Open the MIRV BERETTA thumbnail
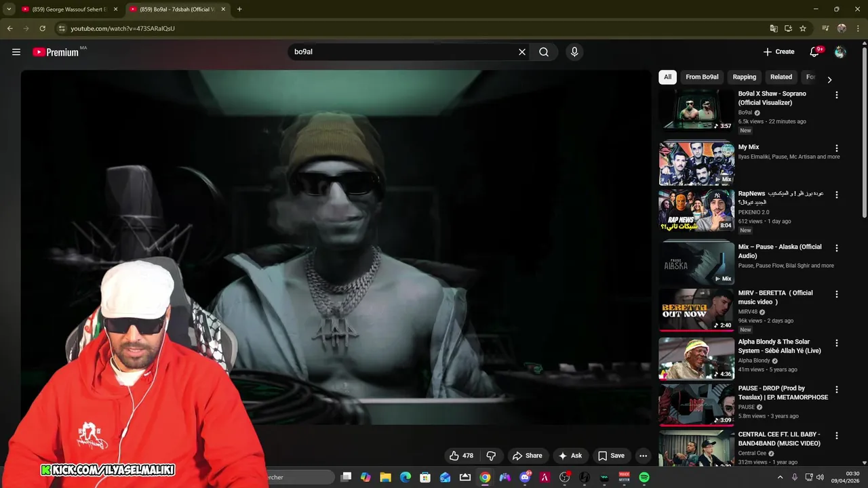868x488 pixels. coord(696,310)
